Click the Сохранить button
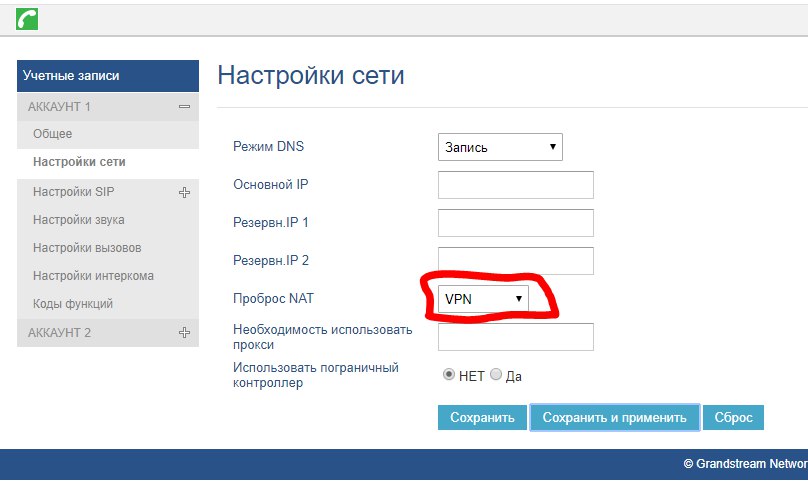 click(x=482, y=417)
